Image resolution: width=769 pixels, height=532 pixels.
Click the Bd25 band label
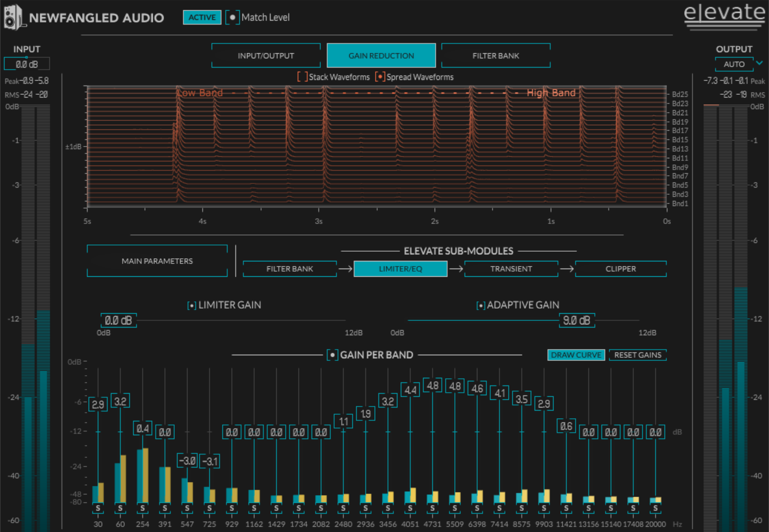(680, 94)
